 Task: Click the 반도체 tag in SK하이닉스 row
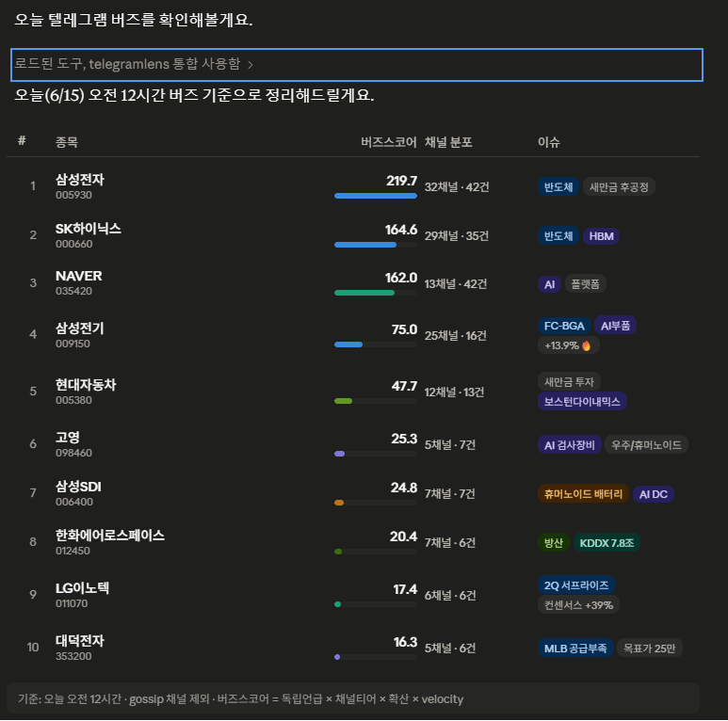(x=558, y=236)
